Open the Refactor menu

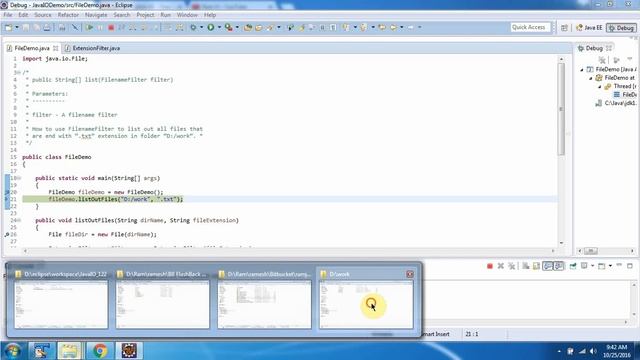pyautogui.click(x=68, y=15)
